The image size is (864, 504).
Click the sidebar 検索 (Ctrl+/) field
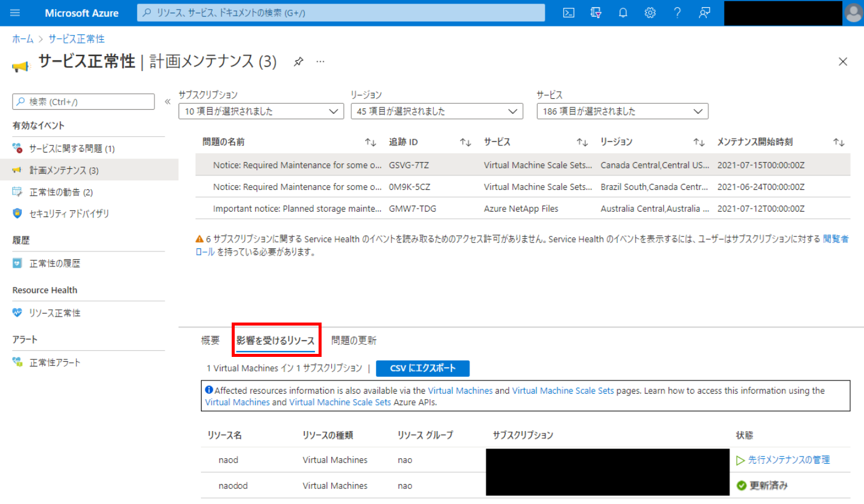[x=83, y=102]
